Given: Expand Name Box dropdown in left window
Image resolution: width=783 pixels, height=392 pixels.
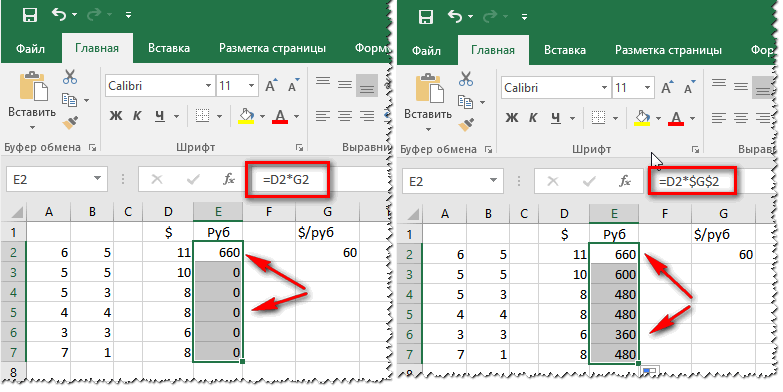Looking at the screenshot, I should click(97, 179).
